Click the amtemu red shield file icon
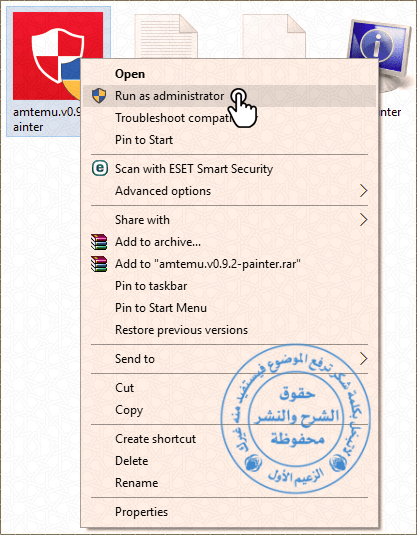417x535 pixels. pyautogui.click(x=58, y=56)
